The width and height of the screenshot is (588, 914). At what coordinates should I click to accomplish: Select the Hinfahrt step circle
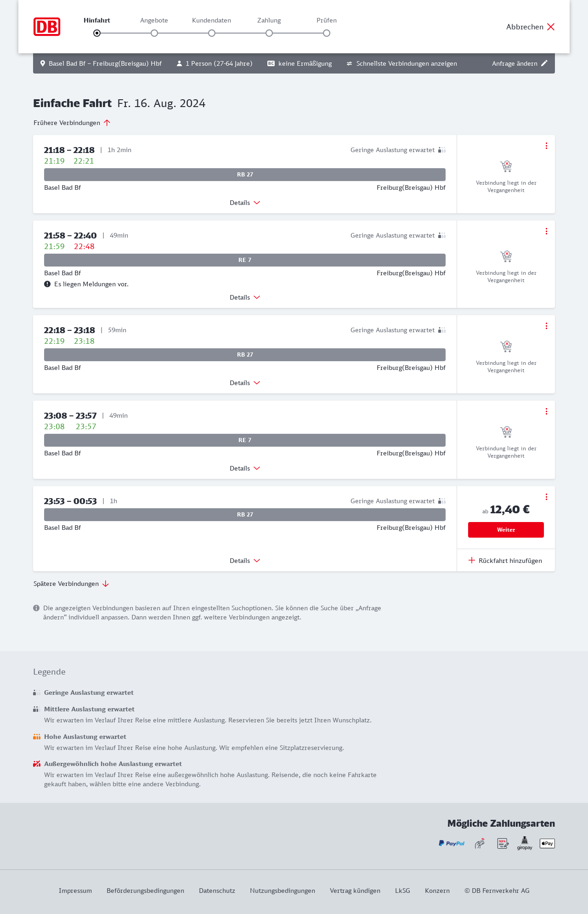(97, 33)
